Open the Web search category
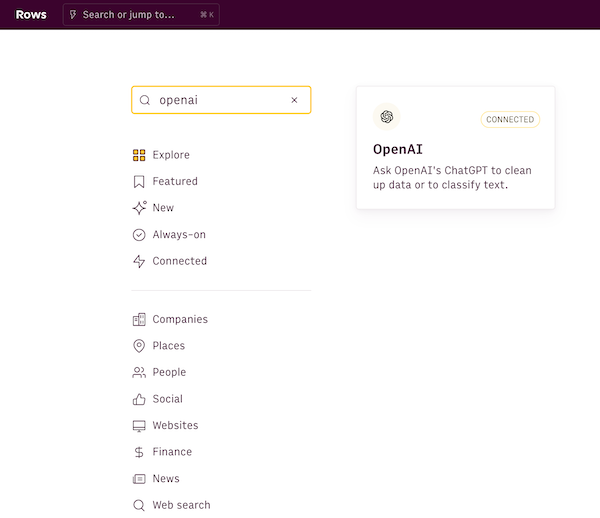This screenshot has height=518, width=600. click(181, 505)
